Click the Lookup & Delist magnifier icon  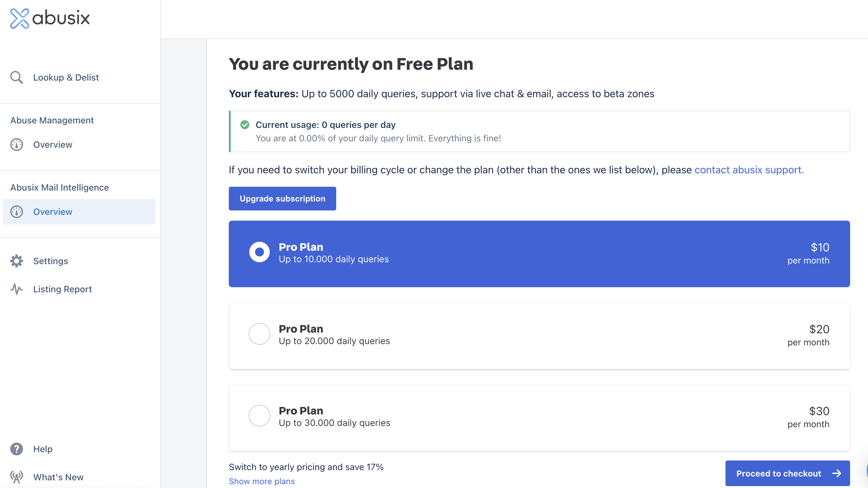point(17,77)
